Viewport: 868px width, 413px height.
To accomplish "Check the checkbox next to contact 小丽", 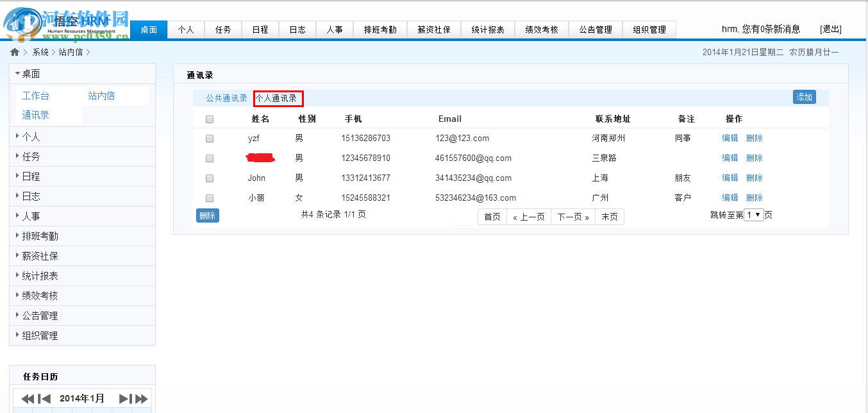I will [x=209, y=198].
